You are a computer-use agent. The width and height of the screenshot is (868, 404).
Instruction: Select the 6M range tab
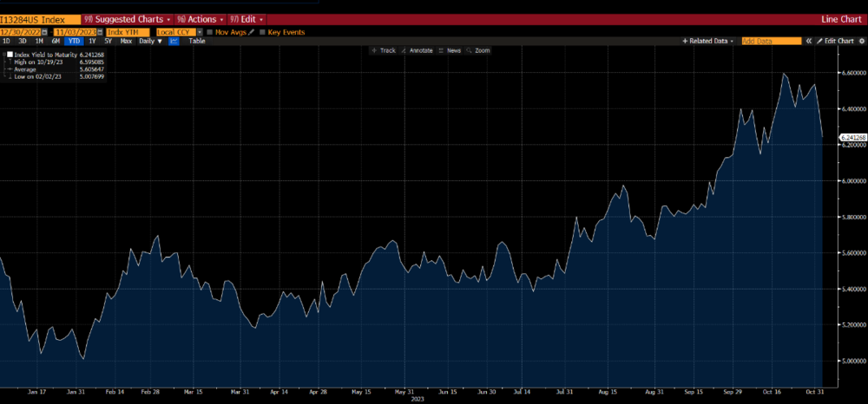(x=56, y=41)
